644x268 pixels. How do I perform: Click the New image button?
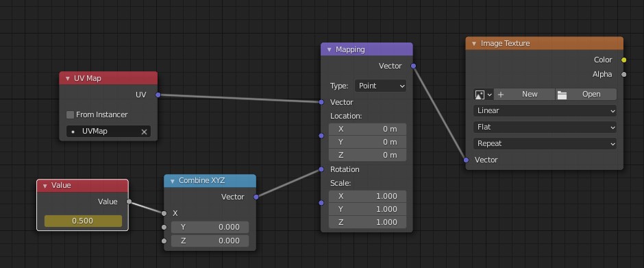pyautogui.click(x=525, y=95)
